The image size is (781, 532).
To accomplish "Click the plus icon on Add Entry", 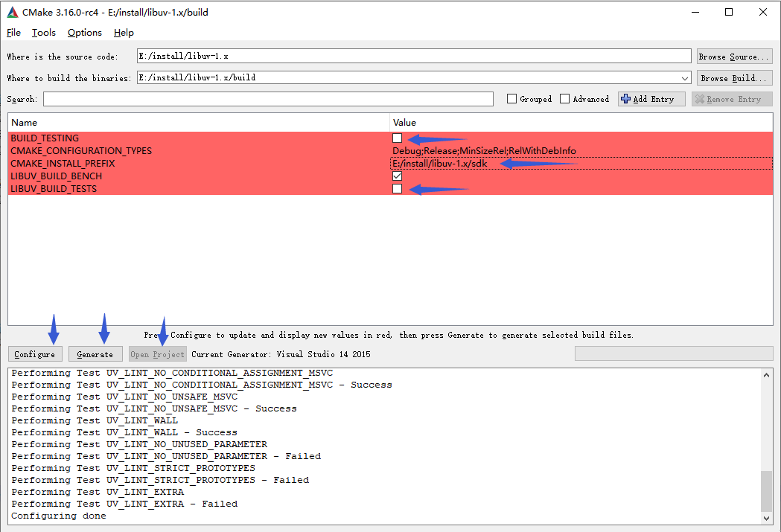I will (625, 99).
